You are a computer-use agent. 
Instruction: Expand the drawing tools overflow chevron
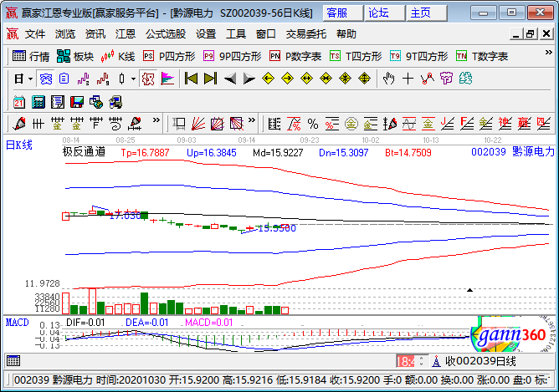click(156, 120)
